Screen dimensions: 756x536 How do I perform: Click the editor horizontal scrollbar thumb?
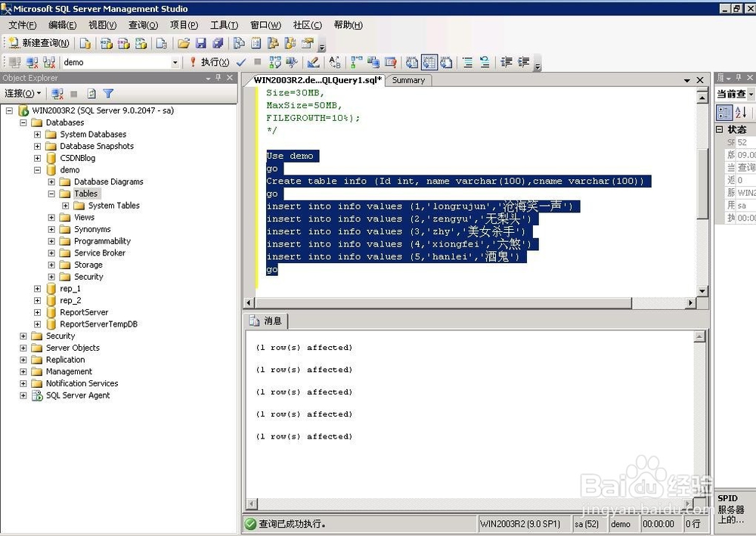click(442, 302)
